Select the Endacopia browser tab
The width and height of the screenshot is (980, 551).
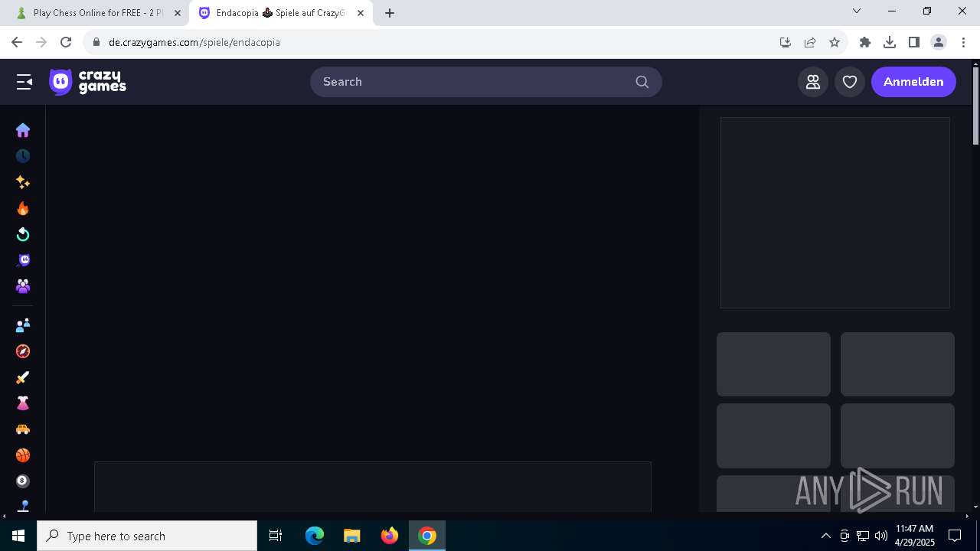[281, 13]
